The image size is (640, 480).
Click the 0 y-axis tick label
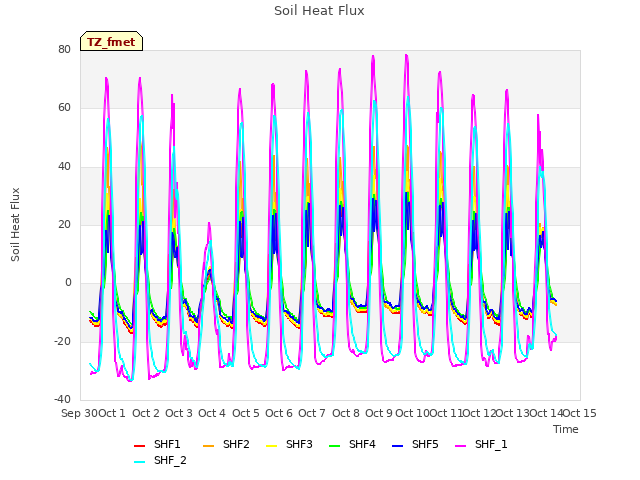tap(68, 282)
